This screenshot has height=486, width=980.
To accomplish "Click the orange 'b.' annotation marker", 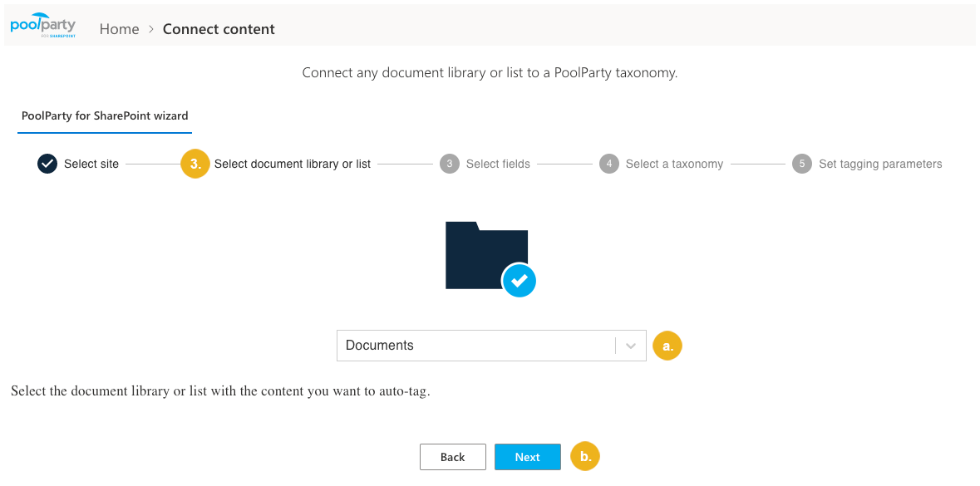I will point(585,456).
